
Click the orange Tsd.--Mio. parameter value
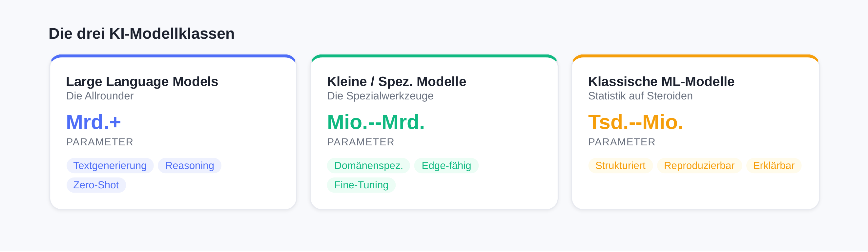[635, 122]
